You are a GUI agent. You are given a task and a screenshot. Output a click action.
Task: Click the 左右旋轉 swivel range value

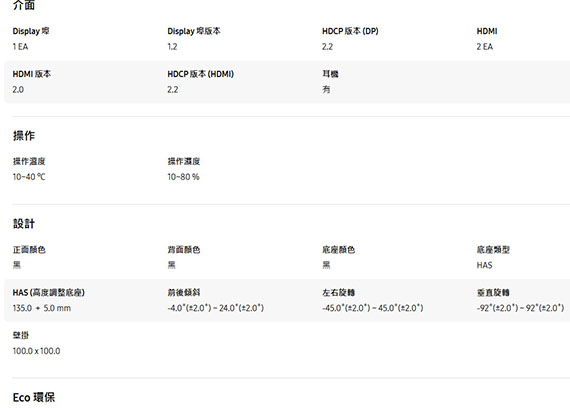coord(373,308)
